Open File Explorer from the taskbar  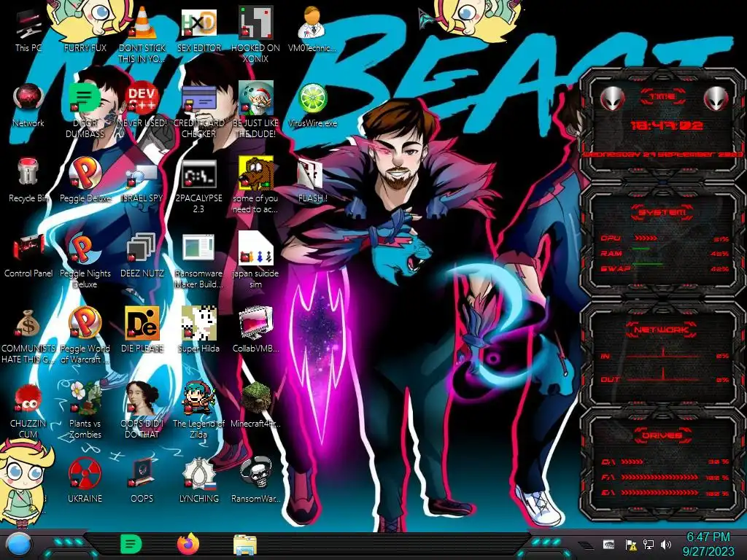point(245,545)
